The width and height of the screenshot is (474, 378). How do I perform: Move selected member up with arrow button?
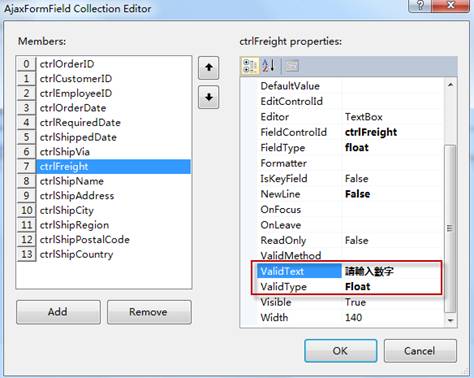[209, 68]
